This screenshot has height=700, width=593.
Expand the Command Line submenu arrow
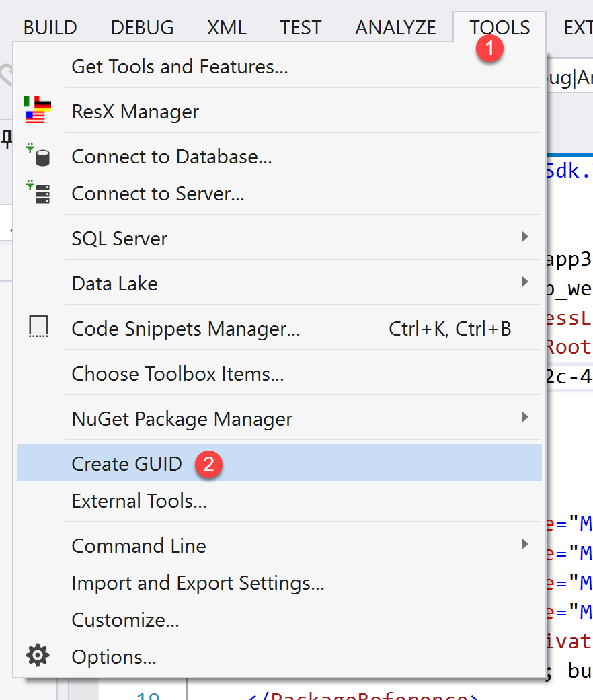[x=524, y=544]
